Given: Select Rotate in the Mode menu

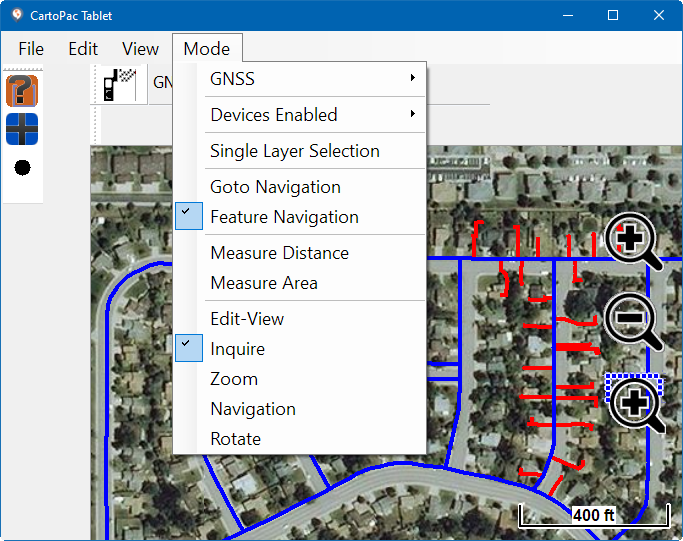Looking at the screenshot, I should 235,439.
